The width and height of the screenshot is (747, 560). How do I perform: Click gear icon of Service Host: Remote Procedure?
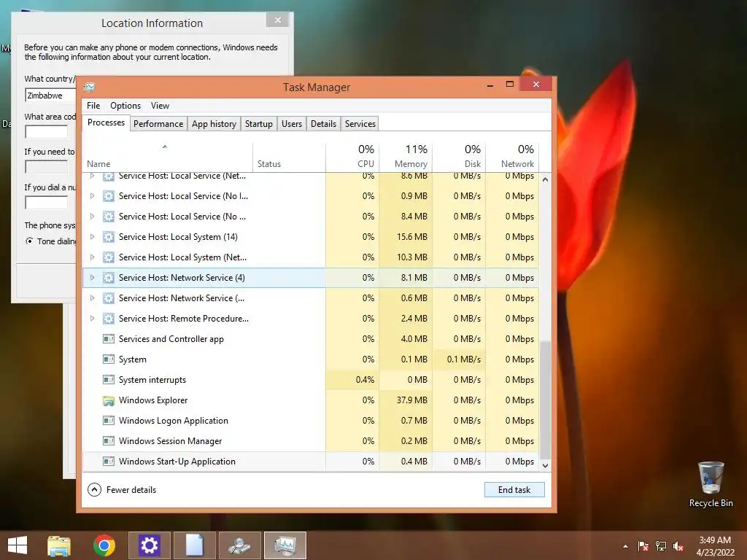(x=109, y=319)
